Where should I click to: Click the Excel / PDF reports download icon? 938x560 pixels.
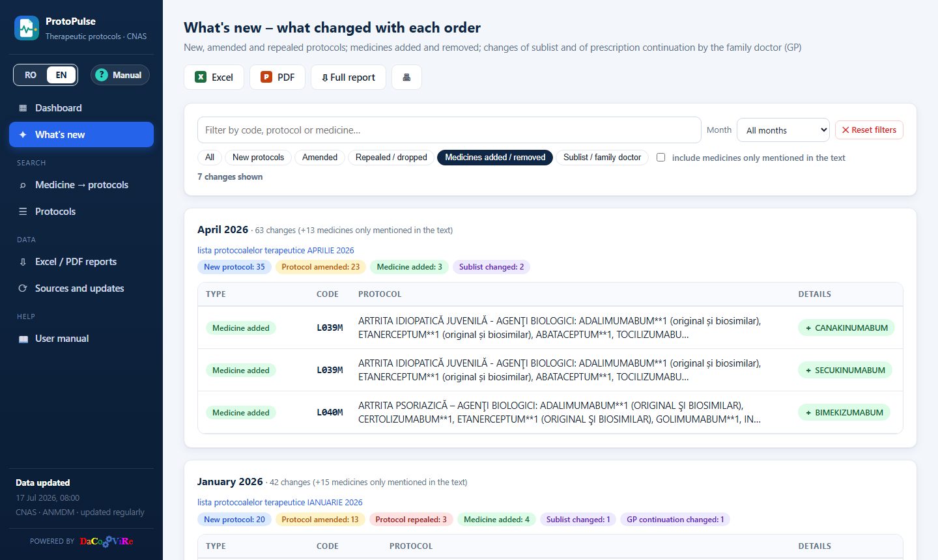(x=23, y=262)
